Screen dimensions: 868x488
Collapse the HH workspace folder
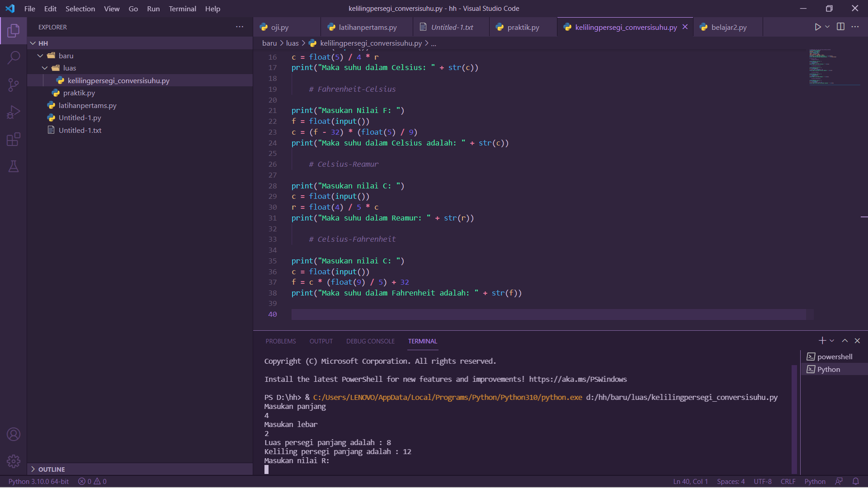pos(140,43)
